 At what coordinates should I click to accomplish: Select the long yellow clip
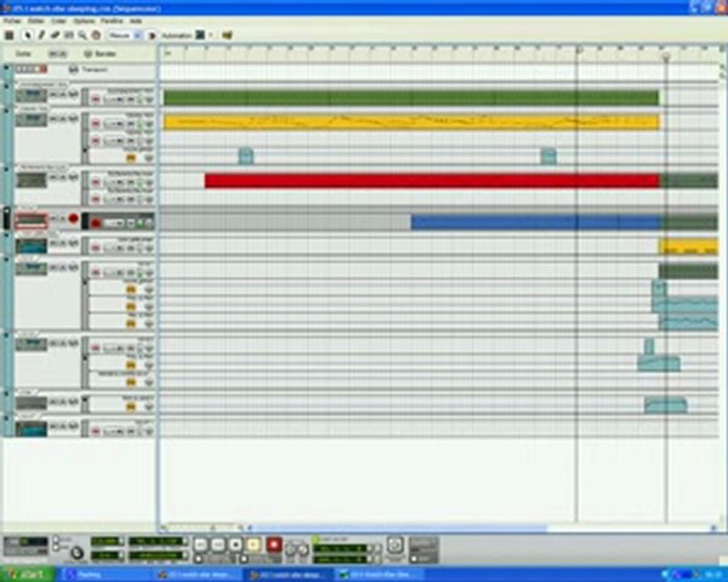tap(411, 122)
